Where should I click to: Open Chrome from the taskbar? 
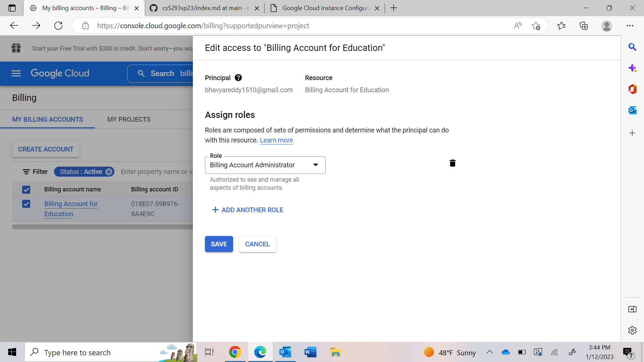[x=235, y=352]
